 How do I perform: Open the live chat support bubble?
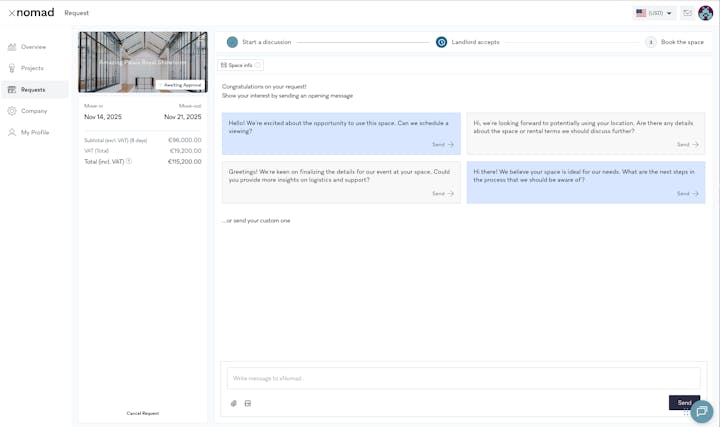click(x=702, y=411)
